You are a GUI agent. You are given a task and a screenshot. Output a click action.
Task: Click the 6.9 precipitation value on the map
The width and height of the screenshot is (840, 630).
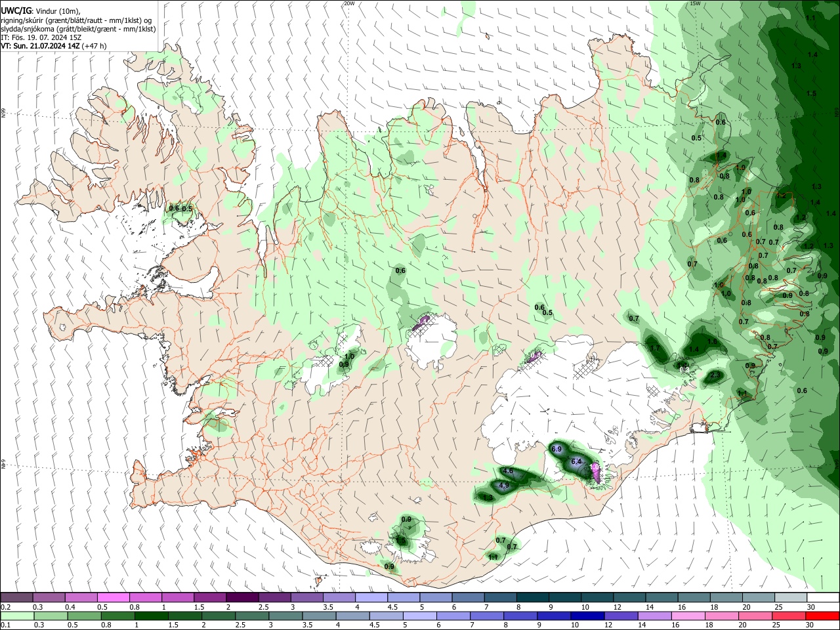[x=556, y=449]
